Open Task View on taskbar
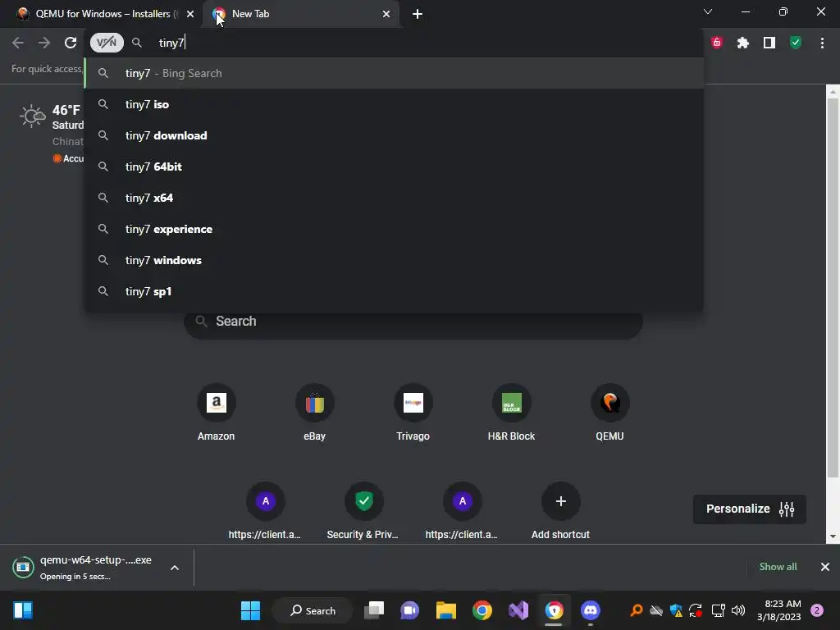 pos(374,610)
